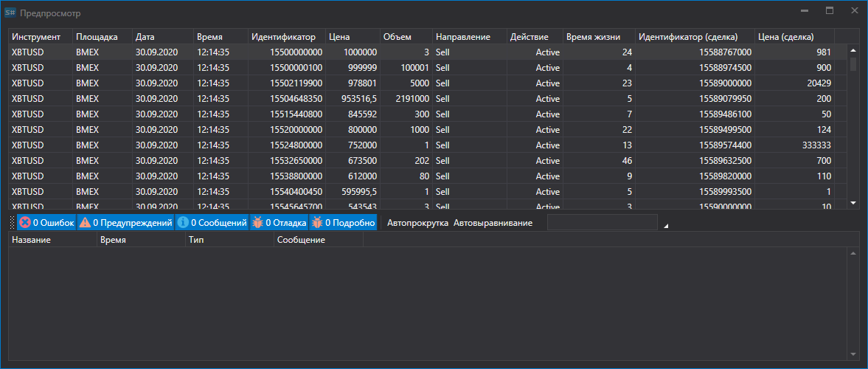Click log panel scrollbar down arrow
The image size is (868, 369).
coord(853,354)
